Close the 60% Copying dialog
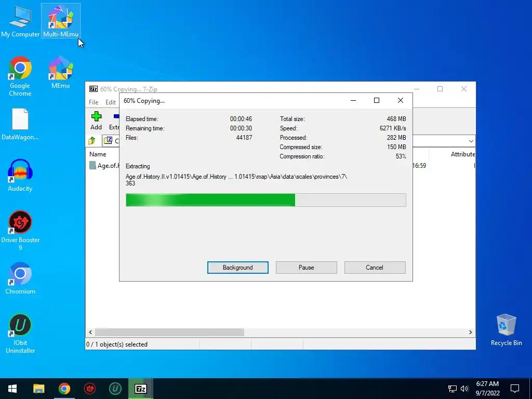532x399 pixels. tap(401, 100)
